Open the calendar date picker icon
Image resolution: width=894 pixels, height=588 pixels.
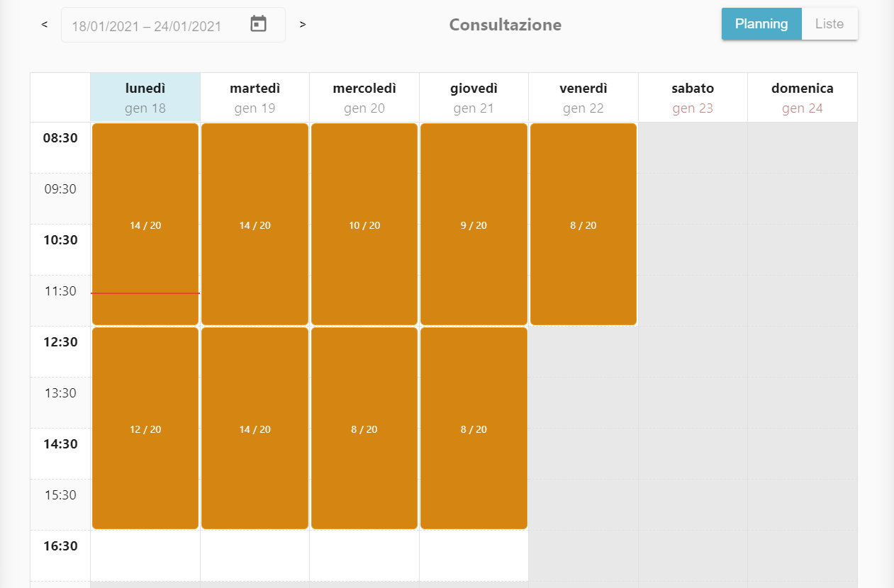tap(259, 24)
